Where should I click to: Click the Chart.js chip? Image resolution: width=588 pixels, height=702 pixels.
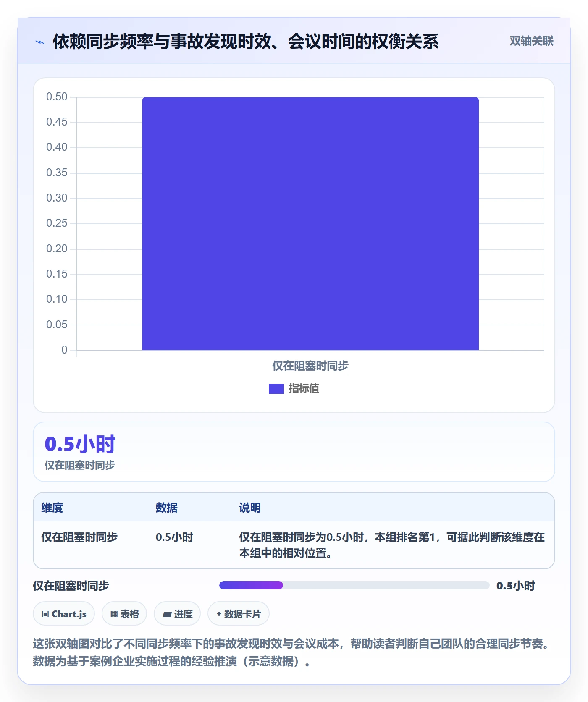[x=64, y=614]
